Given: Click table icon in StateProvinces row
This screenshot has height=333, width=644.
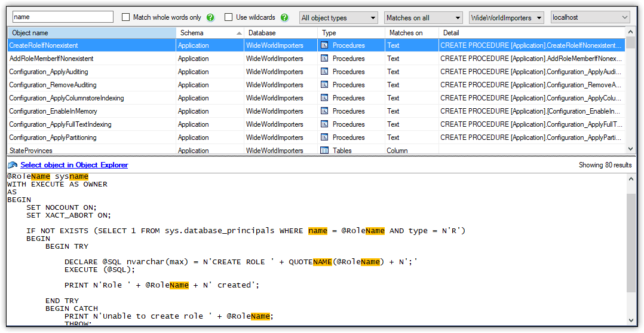Looking at the screenshot, I should pos(325,151).
